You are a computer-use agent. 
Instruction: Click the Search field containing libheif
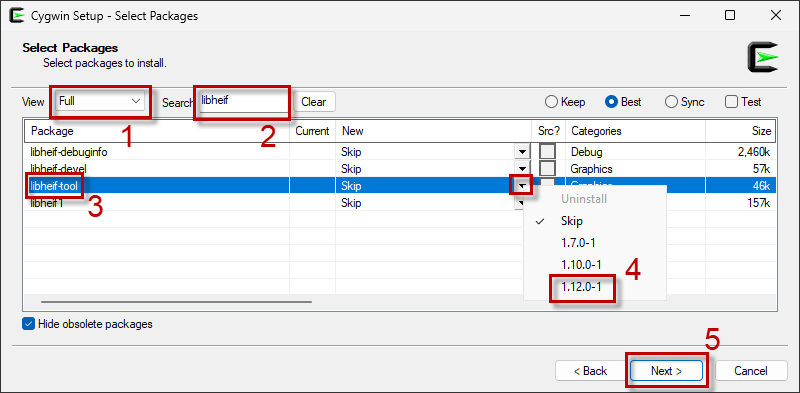coord(243,101)
